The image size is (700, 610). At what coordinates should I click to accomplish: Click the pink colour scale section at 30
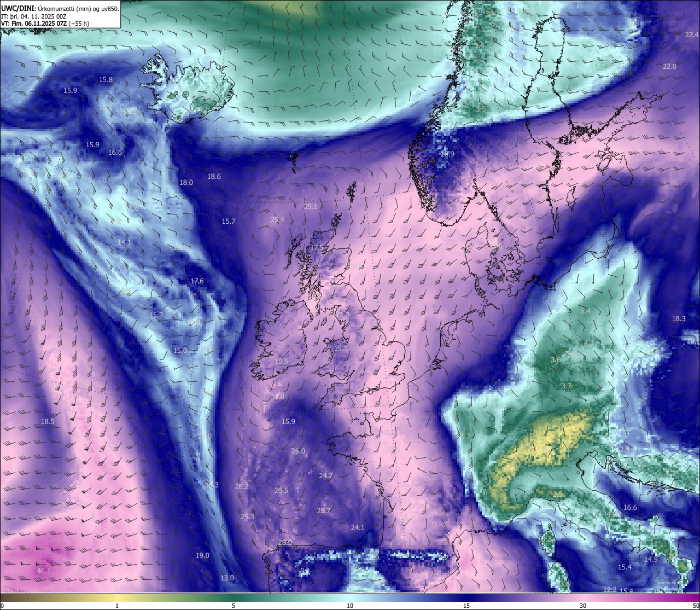(x=583, y=597)
